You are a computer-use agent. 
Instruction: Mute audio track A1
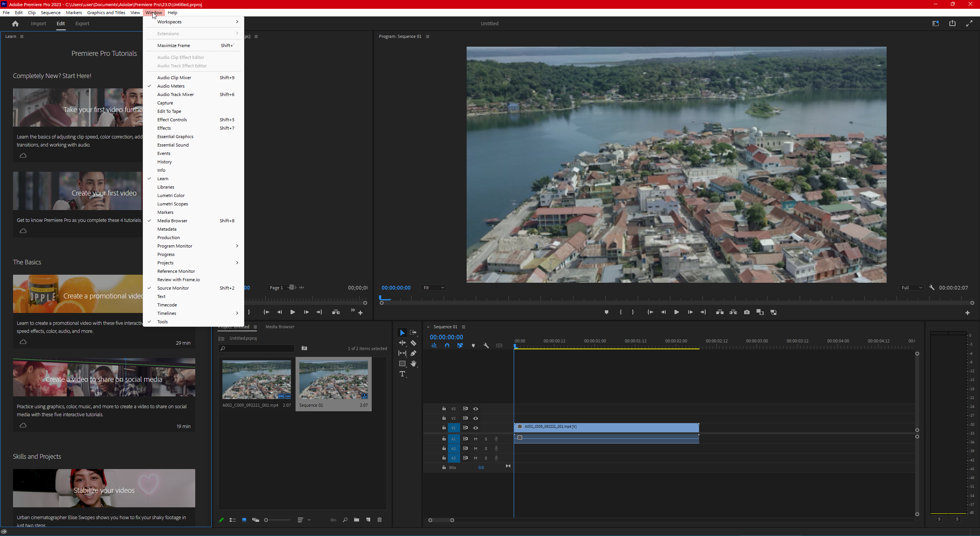(475, 439)
